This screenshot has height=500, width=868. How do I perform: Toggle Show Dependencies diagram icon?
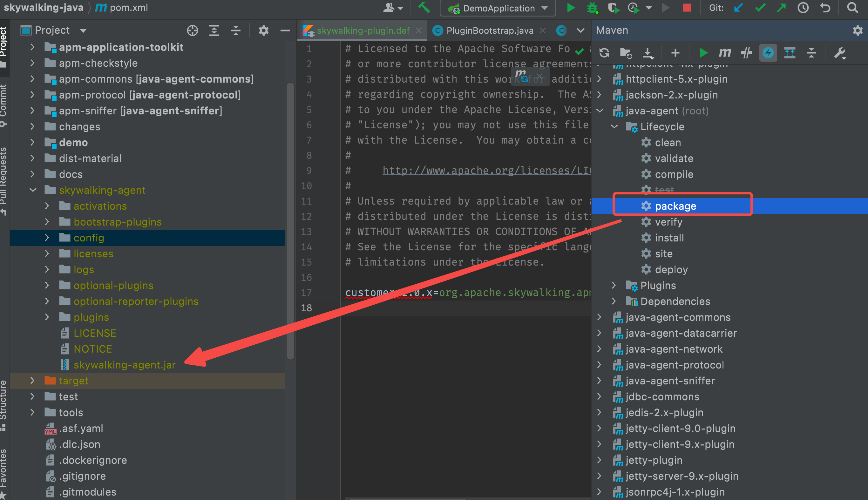point(790,52)
